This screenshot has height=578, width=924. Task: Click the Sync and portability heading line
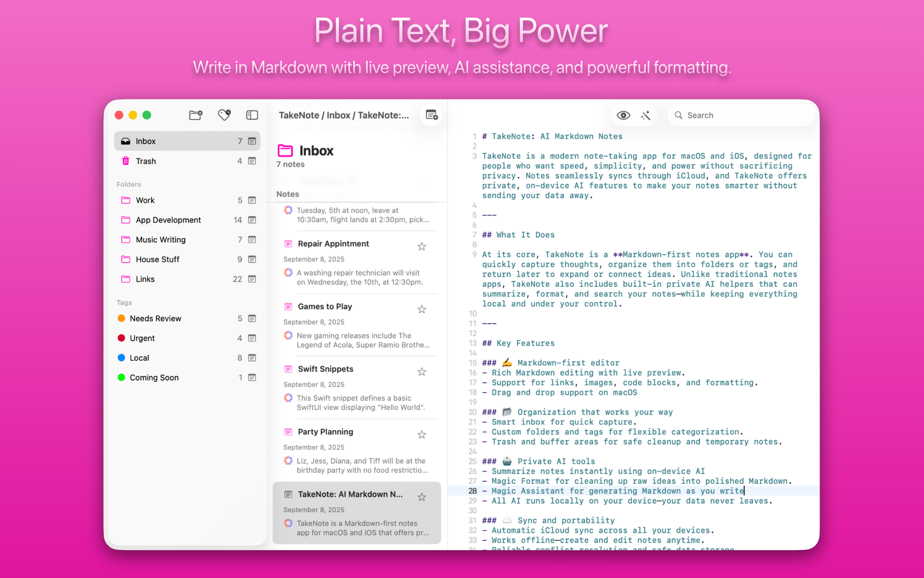pos(548,520)
